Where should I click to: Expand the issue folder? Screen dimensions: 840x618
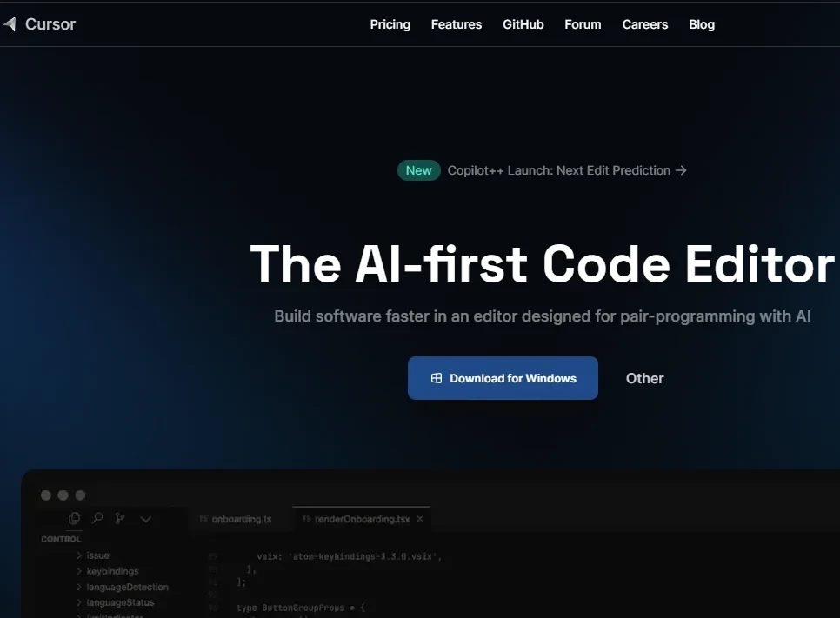pyautogui.click(x=79, y=555)
